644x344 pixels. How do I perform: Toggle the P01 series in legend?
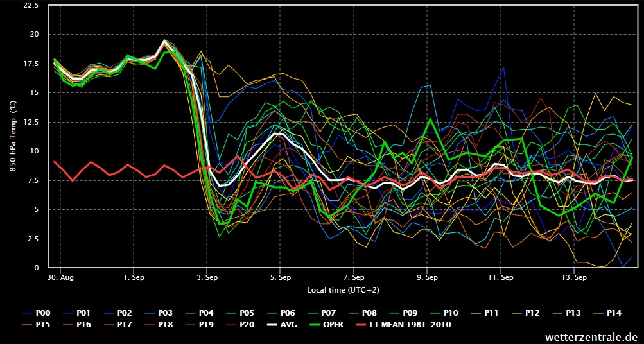[77, 313]
